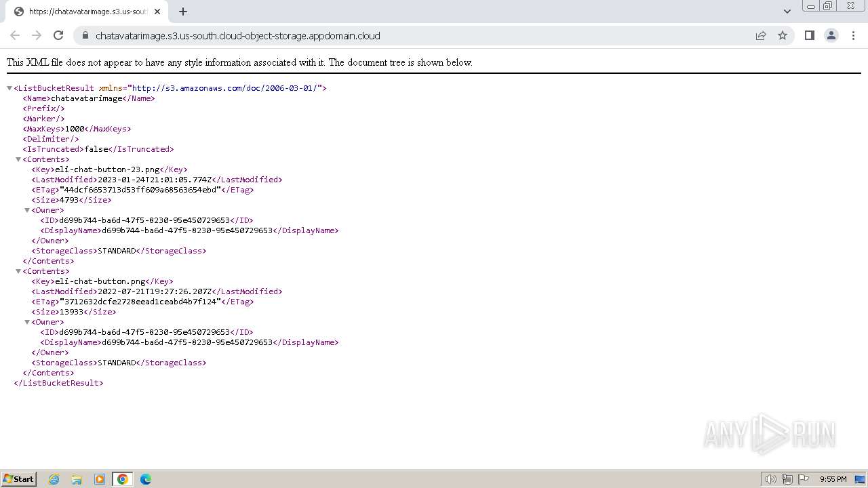
Task: Switch to Chrome taskbar icon
Action: coord(123,479)
